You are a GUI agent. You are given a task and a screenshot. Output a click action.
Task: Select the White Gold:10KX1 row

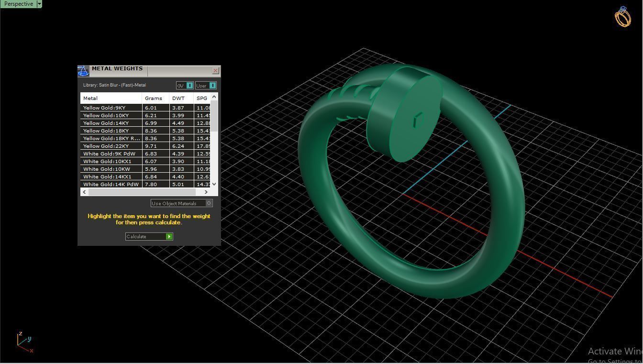point(145,161)
